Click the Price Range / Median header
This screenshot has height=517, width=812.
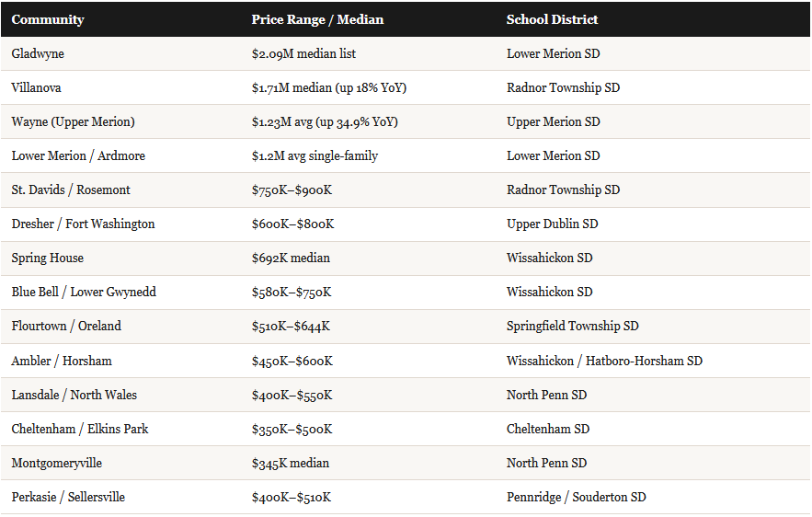pos(317,19)
